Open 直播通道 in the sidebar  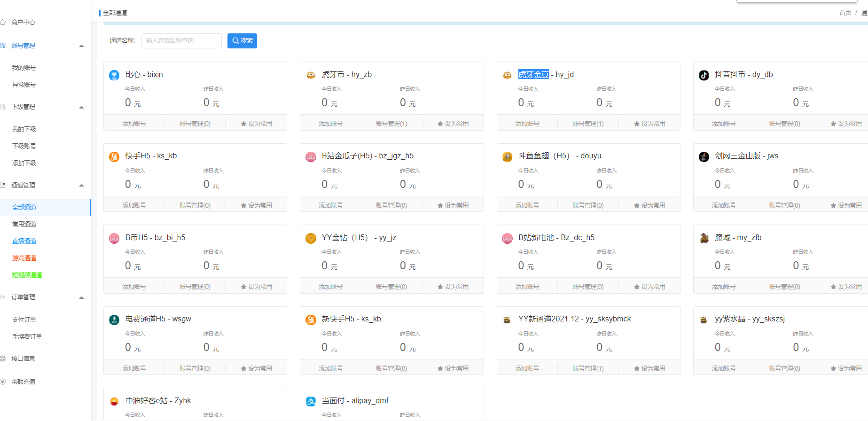[x=24, y=241]
